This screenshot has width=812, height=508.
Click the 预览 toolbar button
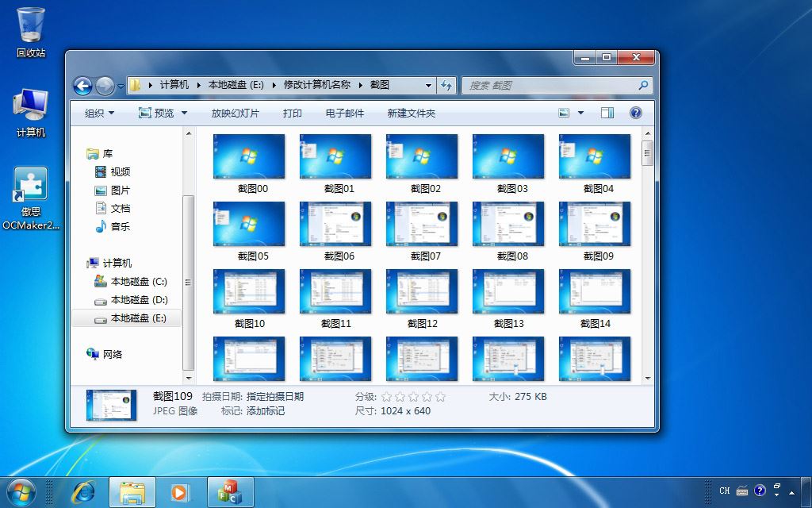[x=157, y=113]
